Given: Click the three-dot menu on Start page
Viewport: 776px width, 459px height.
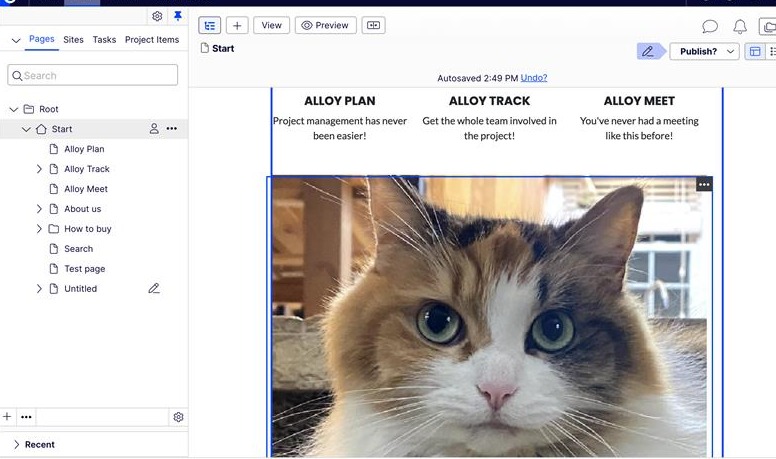Looking at the screenshot, I should click(x=172, y=129).
